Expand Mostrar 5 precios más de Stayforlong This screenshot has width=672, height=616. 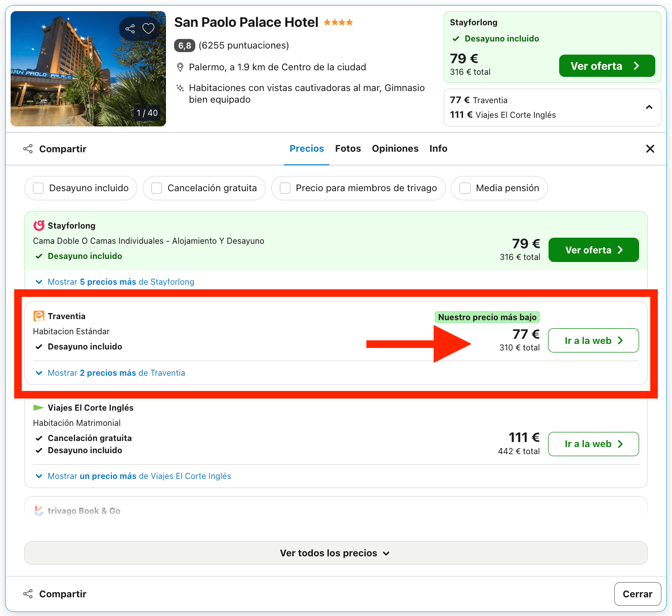tap(115, 282)
